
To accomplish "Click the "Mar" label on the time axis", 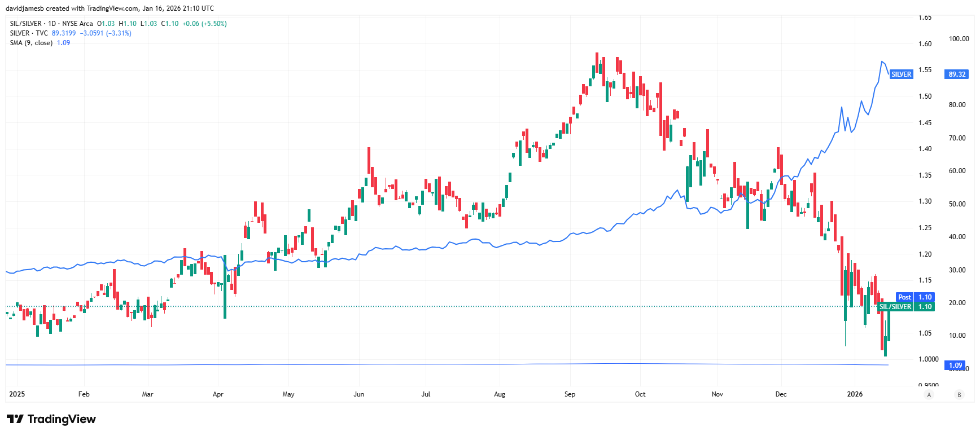I will point(147,394).
